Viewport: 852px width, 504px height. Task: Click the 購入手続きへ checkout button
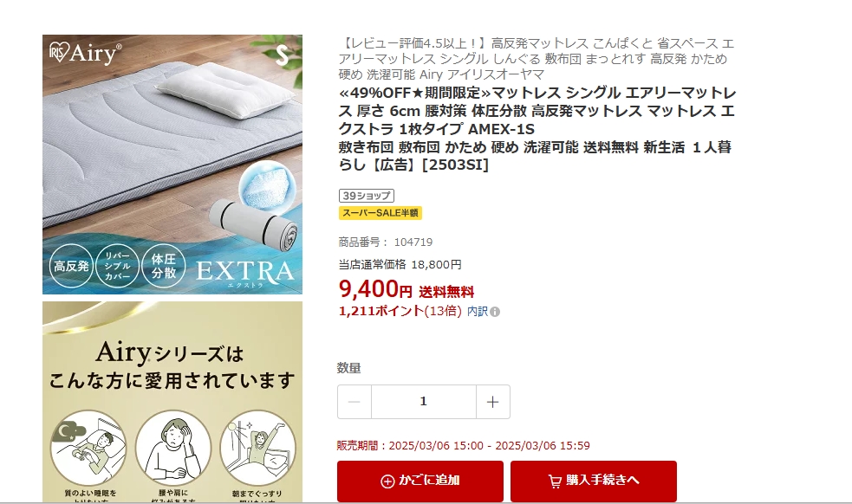pos(594,481)
